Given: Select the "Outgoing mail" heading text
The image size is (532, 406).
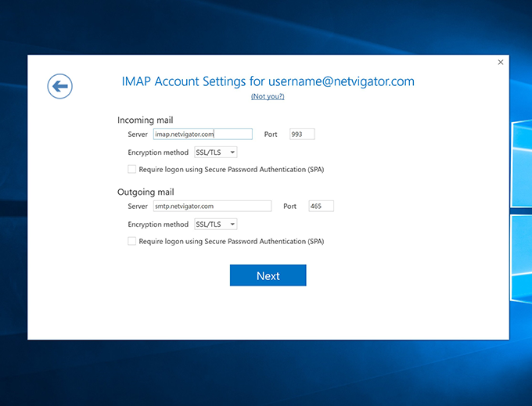Looking at the screenshot, I should [x=146, y=192].
